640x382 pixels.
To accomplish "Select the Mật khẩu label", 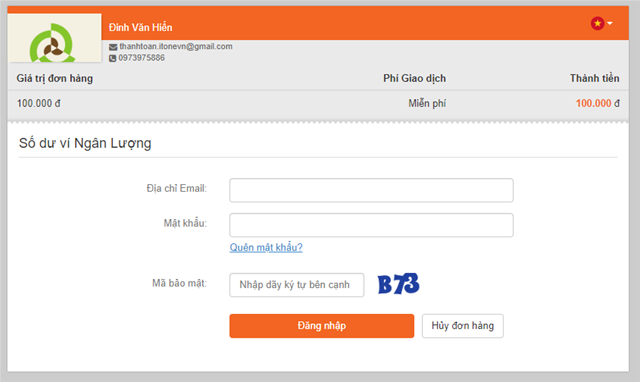I will click(x=185, y=223).
